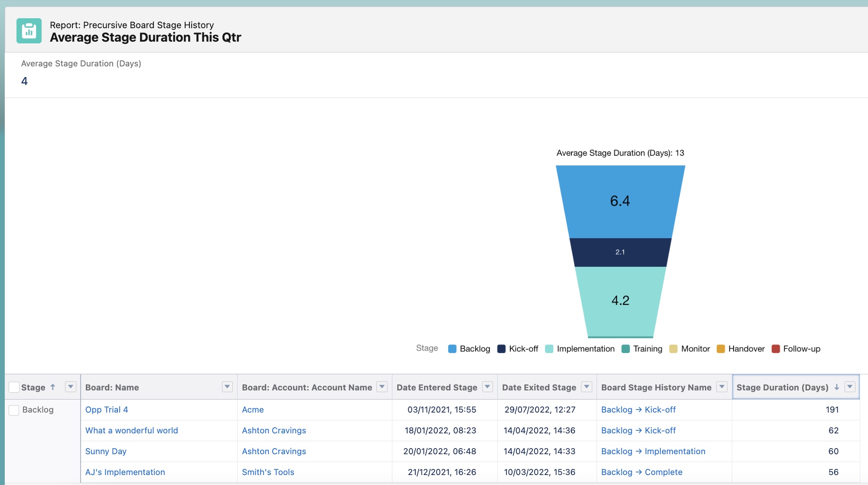The height and width of the screenshot is (485, 868).
Task: Click the Stage Duration descending sort arrow
Action: [837, 387]
